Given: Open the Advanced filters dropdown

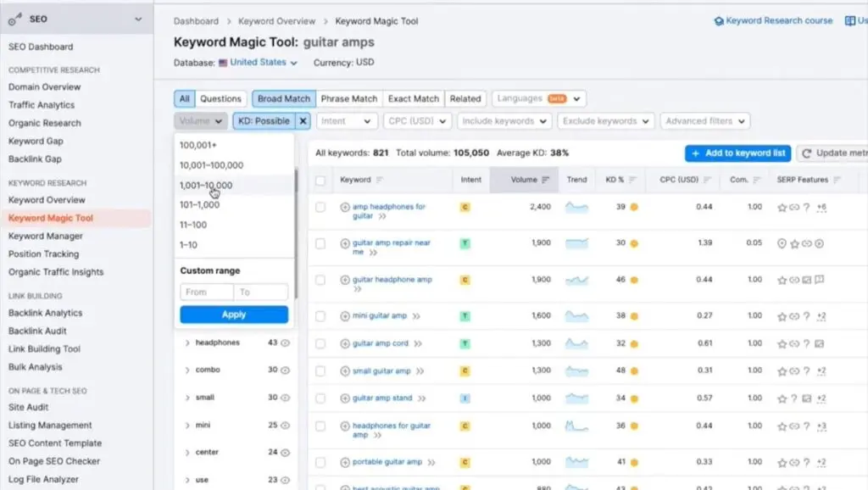Looking at the screenshot, I should point(704,121).
